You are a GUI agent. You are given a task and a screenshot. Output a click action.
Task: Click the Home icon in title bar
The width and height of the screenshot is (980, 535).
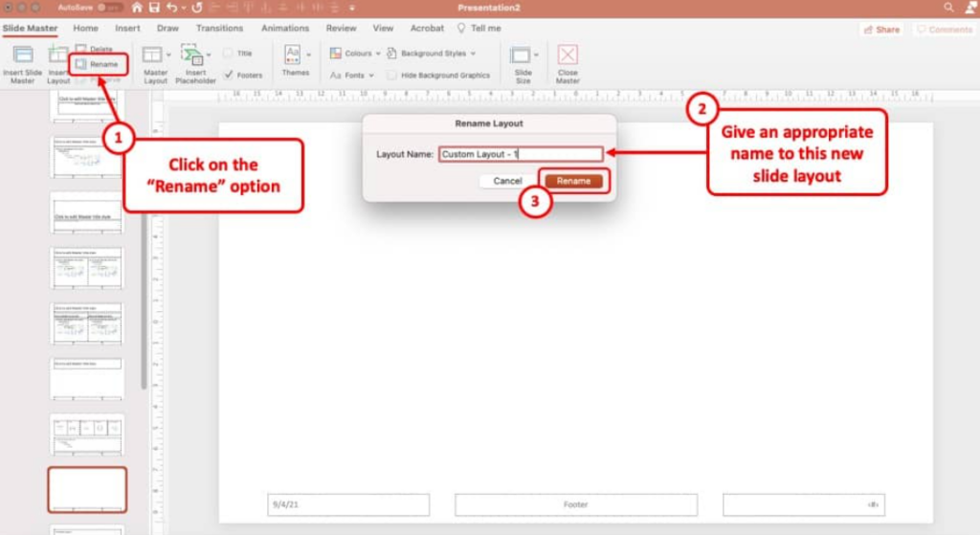pyautogui.click(x=137, y=8)
